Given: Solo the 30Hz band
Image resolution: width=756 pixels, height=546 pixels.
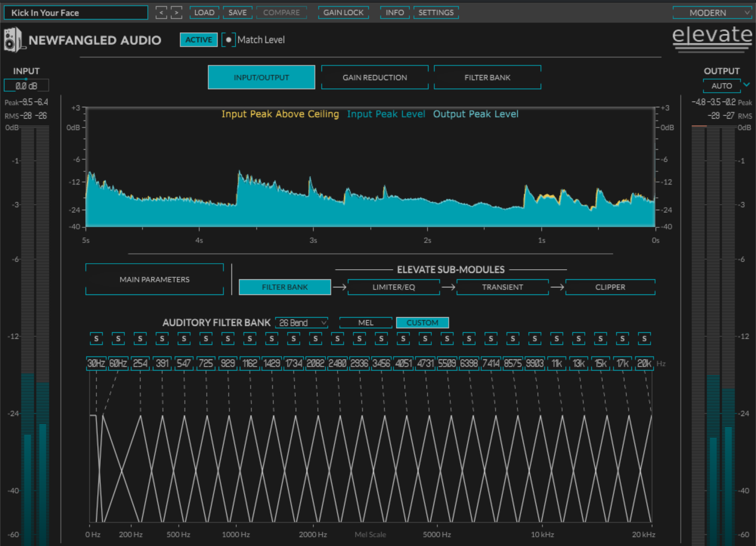Looking at the screenshot, I should (x=96, y=339).
